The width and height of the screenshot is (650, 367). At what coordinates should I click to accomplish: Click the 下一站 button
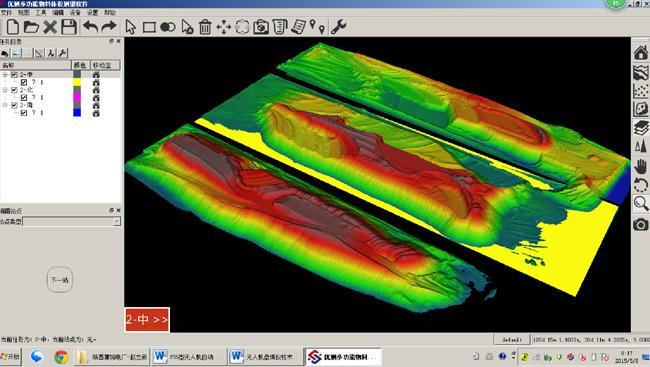[x=60, y=280]
